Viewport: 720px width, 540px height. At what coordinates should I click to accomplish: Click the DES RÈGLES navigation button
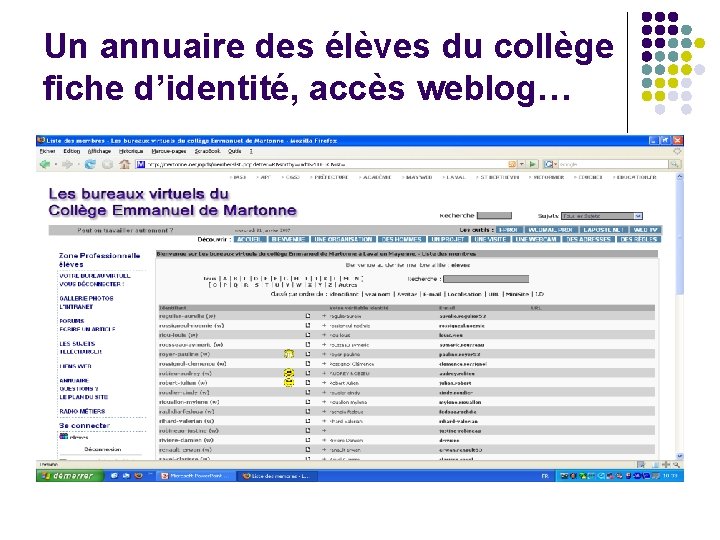[x=639, y=239]
